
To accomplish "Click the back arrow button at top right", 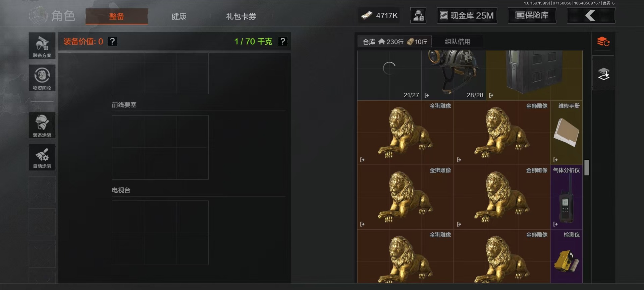I will 591,15.
